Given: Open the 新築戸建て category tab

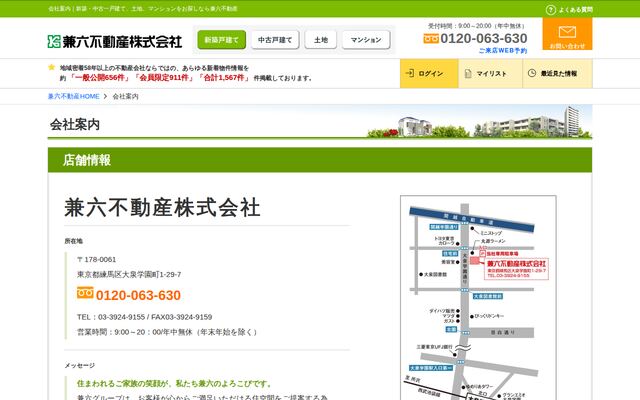Looking at the screenshot, I should click(x=222, y=40).
